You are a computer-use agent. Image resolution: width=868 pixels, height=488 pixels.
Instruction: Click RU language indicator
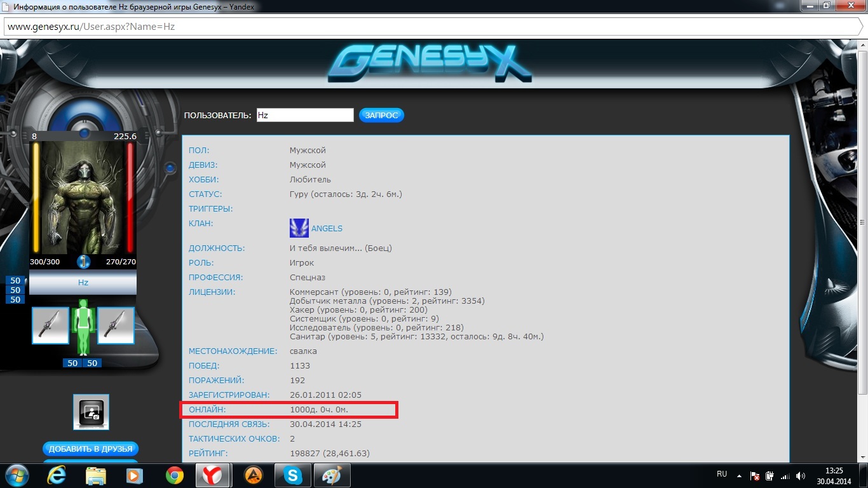[722, 474]
